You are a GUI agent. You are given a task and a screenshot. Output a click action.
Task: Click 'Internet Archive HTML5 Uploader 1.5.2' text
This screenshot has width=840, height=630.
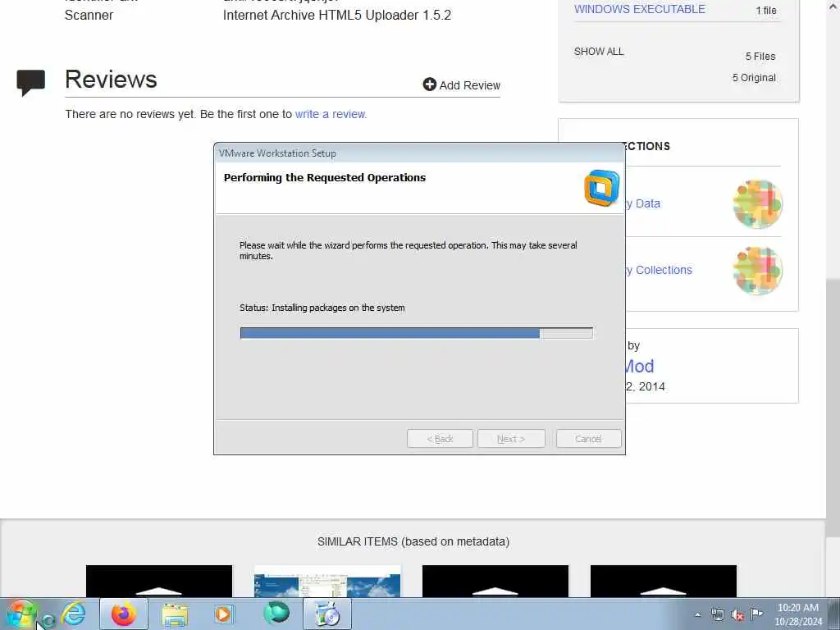pyautogui.click(x=337, y=15)
